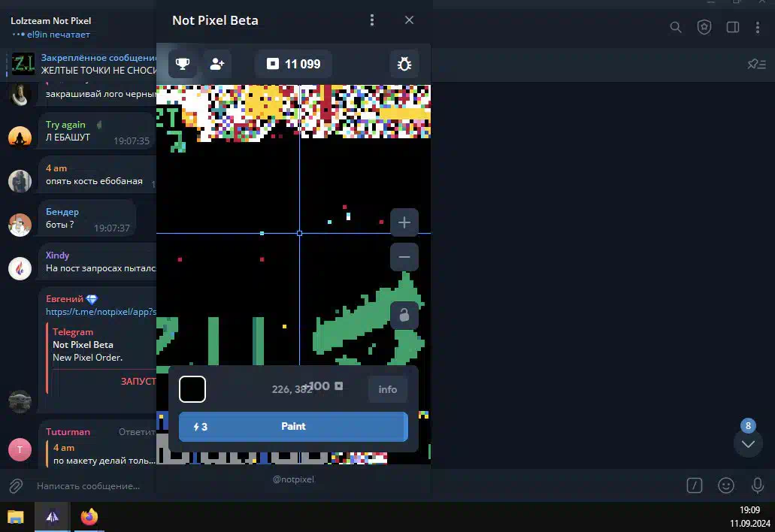Click the info button
775x532 pixels.
click(388, 389)
